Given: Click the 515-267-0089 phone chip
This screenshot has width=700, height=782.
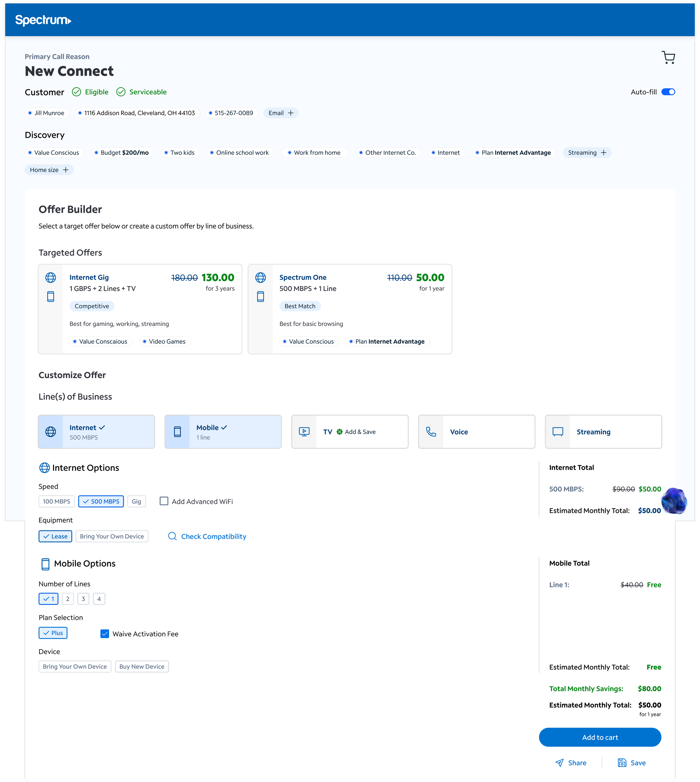Looking at the screenshot, I should click(232, 113).
